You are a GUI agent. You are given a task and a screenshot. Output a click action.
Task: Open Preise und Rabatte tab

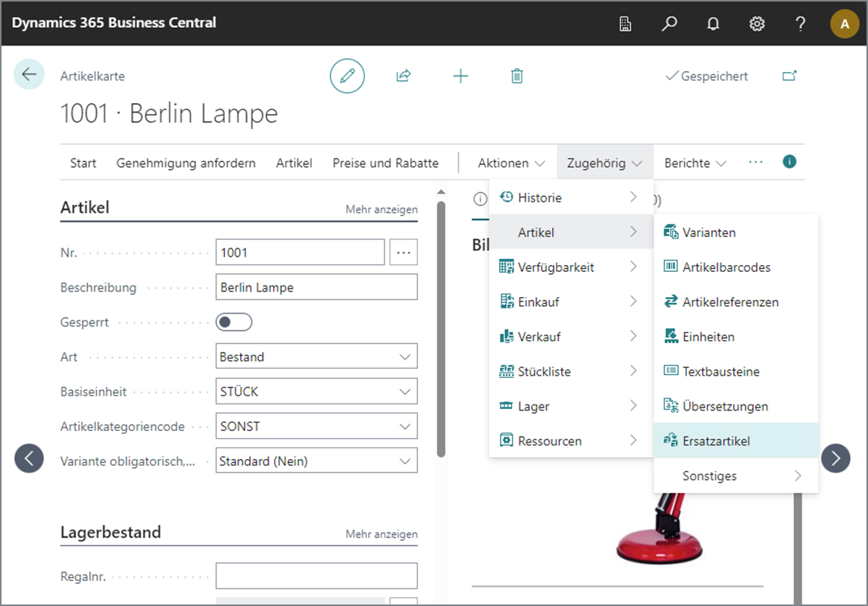click(x=386, y=164)
